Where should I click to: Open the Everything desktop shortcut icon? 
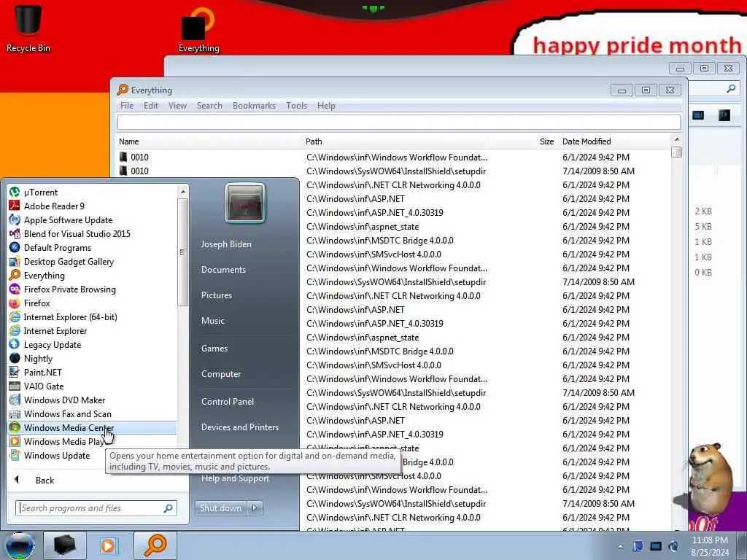point(198,28)
